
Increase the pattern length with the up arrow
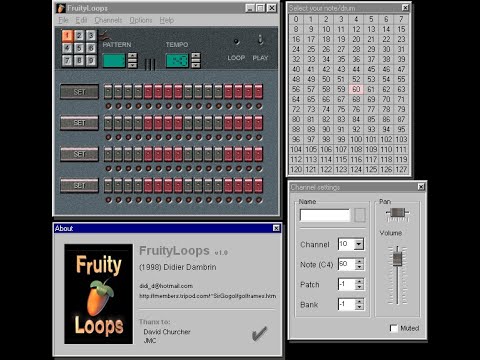point(132,56)
